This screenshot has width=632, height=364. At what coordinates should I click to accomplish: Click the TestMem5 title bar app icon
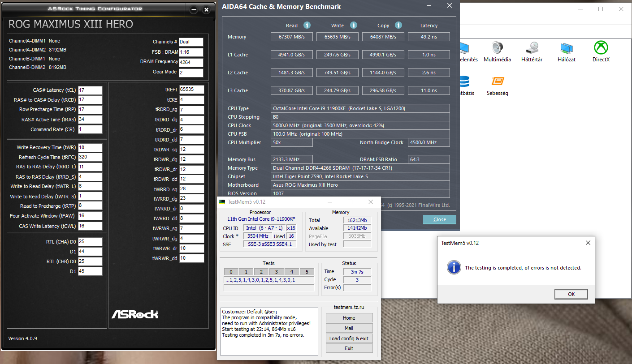tap(222, 202)
